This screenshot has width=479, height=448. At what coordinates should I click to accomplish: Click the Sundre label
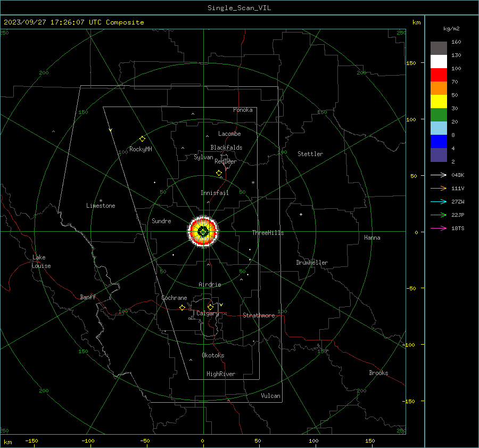pyautogui.click(x=161, y=221)
